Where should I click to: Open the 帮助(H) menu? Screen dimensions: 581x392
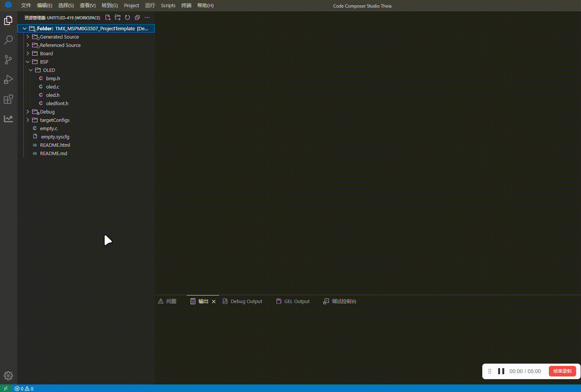[205, 5]
